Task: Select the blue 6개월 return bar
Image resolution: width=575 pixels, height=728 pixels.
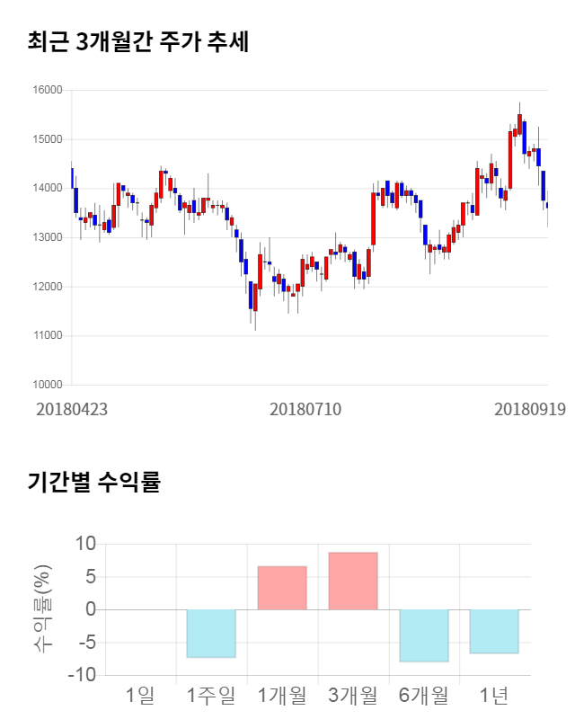Action: tap(424, 635)
